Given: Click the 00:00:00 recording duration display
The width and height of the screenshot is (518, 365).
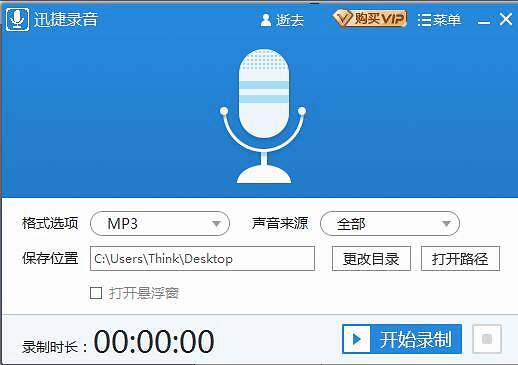Looking at the screenshot, I should 154,341.
